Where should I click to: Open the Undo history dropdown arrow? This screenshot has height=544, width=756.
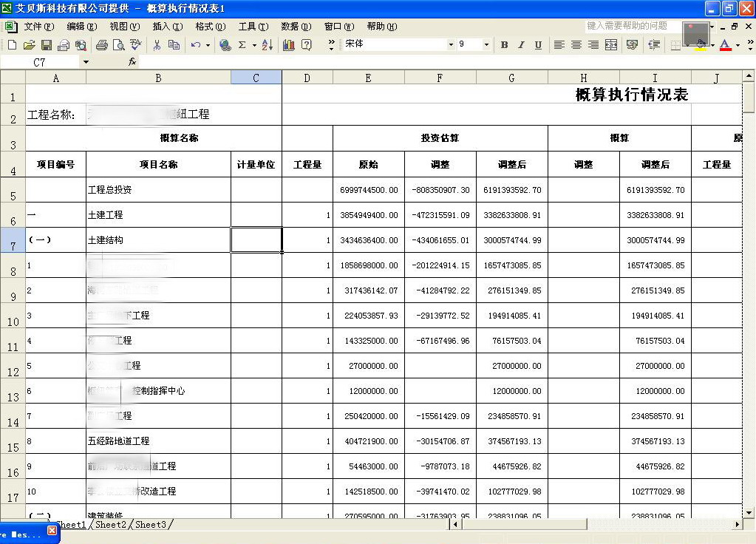coord(208,45)
